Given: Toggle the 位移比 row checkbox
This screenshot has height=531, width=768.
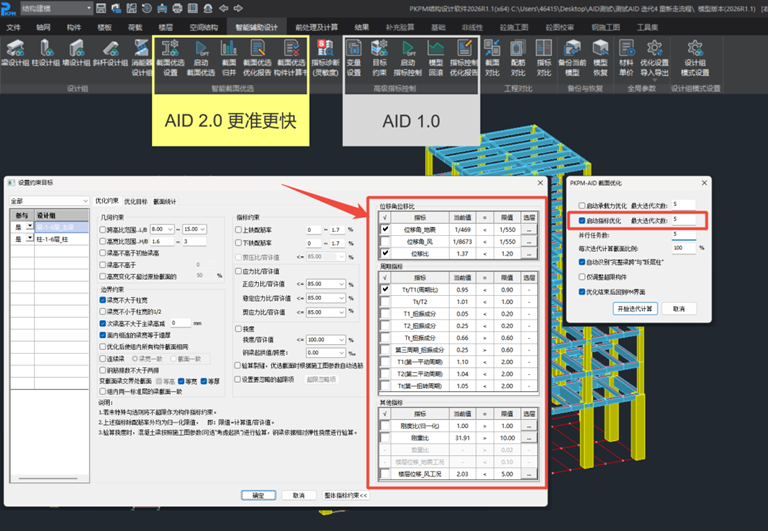Looking at the screenshot, I should pyautogui.click(x=384, y=254).
